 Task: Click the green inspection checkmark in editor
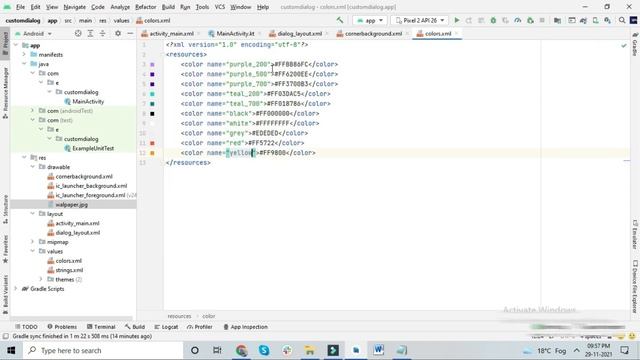624,46
